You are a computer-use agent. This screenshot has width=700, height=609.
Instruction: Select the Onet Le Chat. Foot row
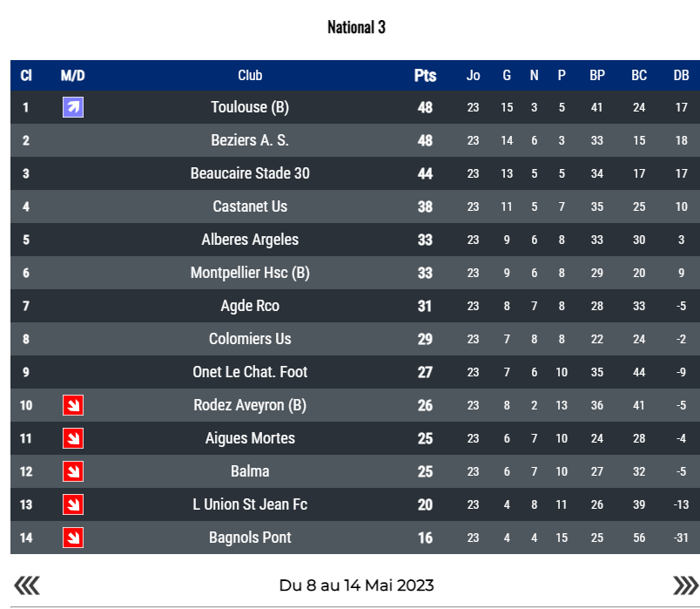click(250, 372)
